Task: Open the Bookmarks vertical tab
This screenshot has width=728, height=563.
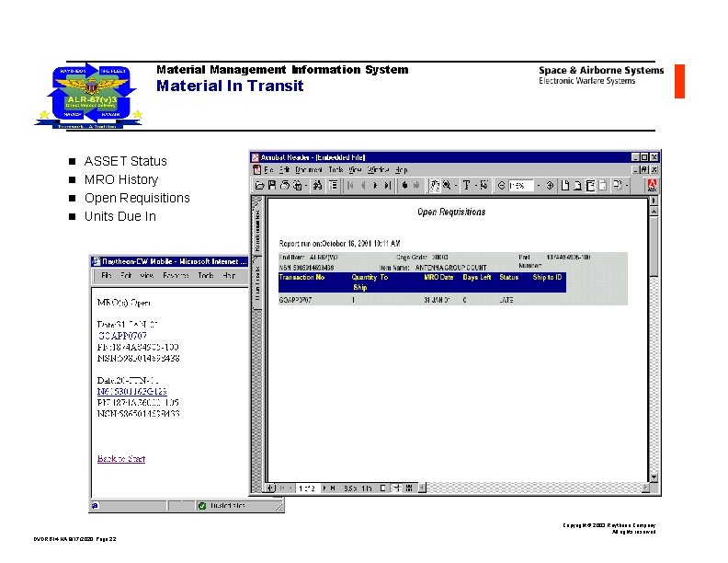Action: pyautogui.click(x=257, y=226)
